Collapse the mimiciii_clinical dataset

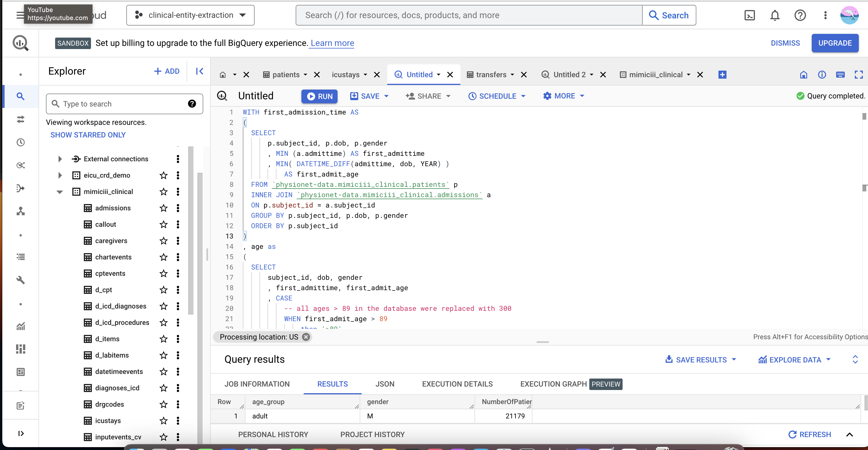[60, 192]
